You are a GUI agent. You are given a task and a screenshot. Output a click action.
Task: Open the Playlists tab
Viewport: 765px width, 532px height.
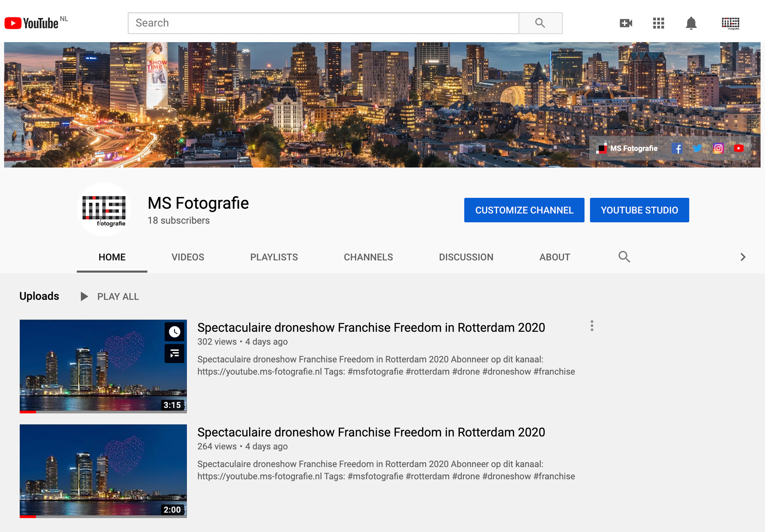pyautogui.click(x=274, y=257)
